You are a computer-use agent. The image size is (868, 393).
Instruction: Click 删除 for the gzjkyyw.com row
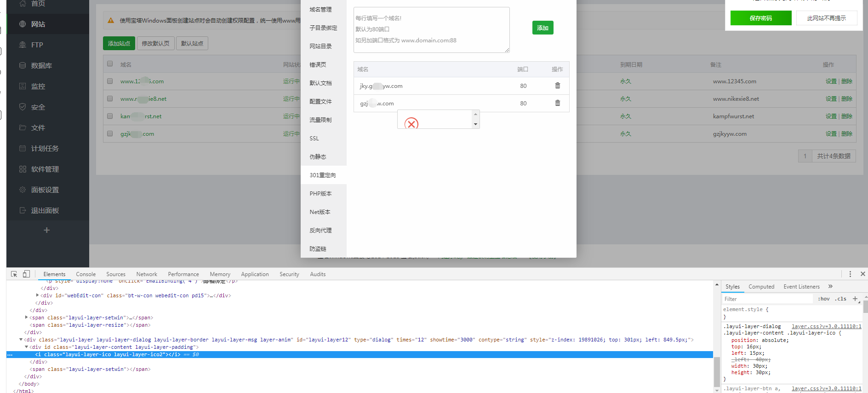tap(847, 133)
